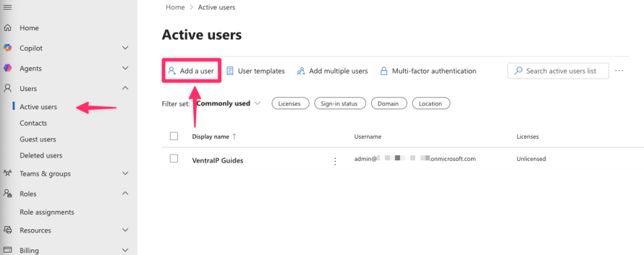Click the Display name sort arrow
The width and height of the screenshot is (644, 255).
[x=234, y=136]
